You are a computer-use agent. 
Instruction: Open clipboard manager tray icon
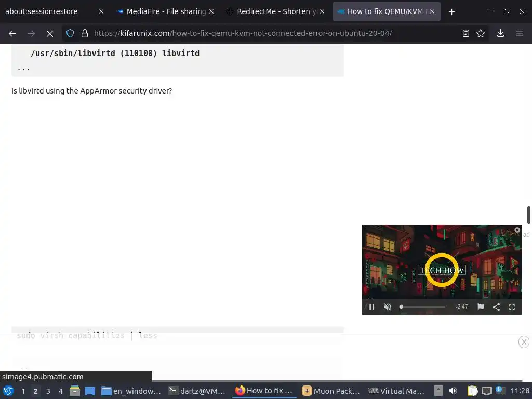[472, 391]
